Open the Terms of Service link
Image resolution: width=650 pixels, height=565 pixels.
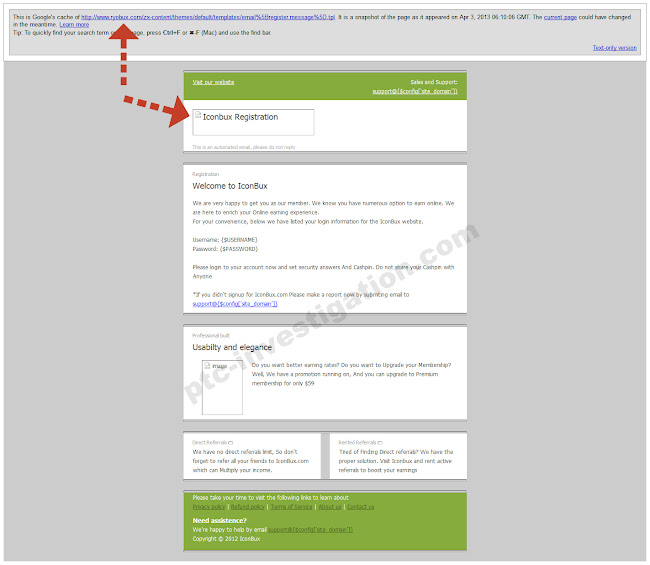pos(291,507)
